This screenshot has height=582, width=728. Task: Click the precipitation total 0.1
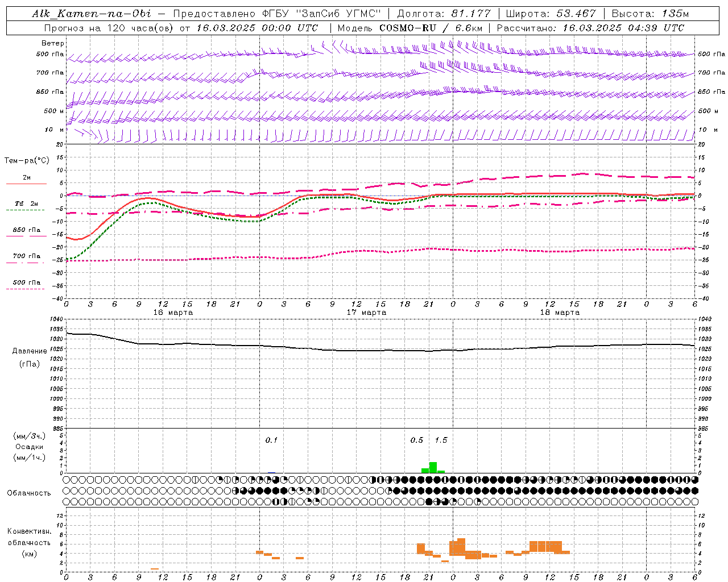pyautogui.click(x=271, y=440)
